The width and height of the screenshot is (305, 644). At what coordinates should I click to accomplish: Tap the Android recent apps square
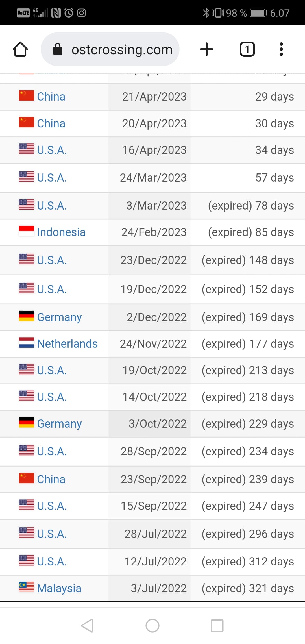(217, 625)
